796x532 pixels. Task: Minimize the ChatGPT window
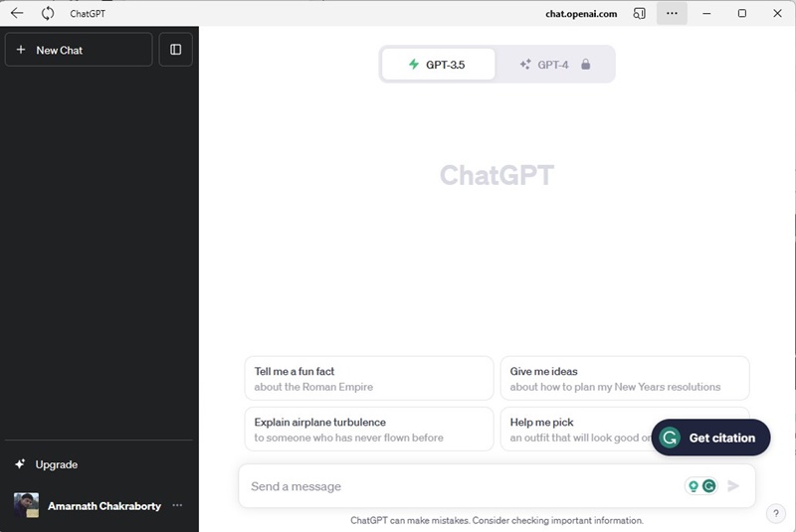click(706, 13)
